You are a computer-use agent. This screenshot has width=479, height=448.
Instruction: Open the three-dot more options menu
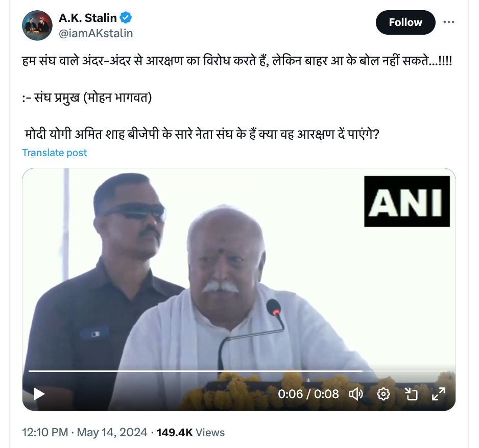point(448,22)
